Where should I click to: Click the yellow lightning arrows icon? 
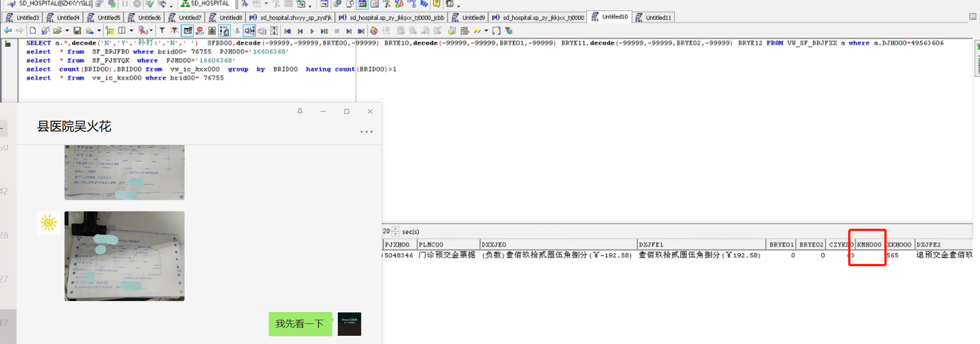point(477,31)
